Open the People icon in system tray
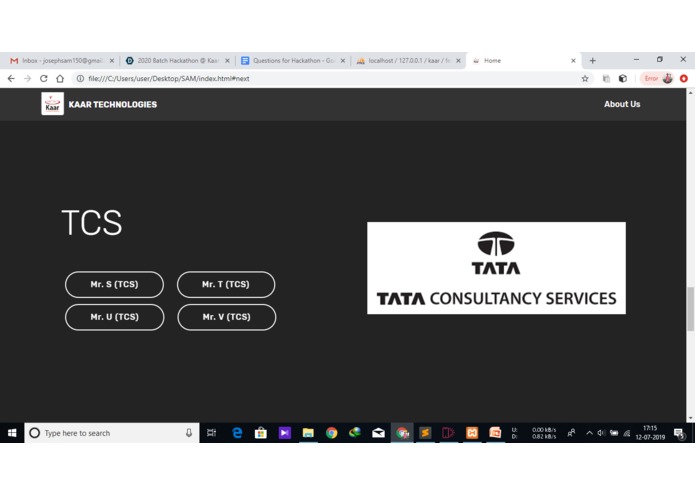Image resolution: width=695 pixels, height=494 pixels. pos(571,433)
